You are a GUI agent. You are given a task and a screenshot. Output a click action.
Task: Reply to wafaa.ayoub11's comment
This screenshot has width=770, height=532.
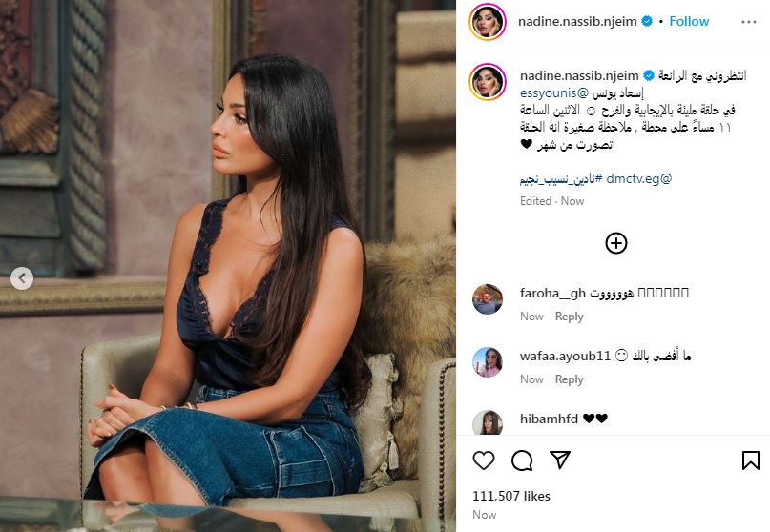tap(570, 379)
